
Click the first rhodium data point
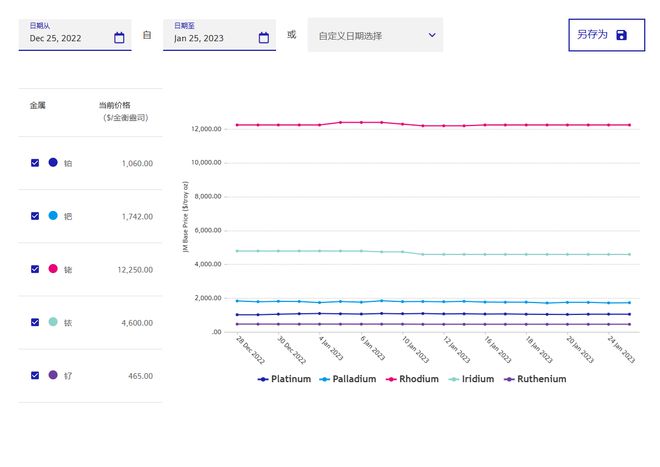(x=237, y=125)
